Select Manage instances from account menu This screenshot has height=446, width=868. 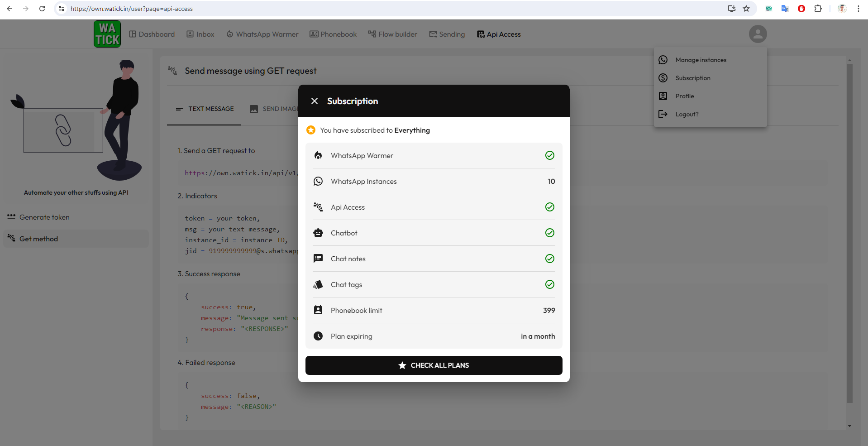pyautogui.click(x=710, y=60)
